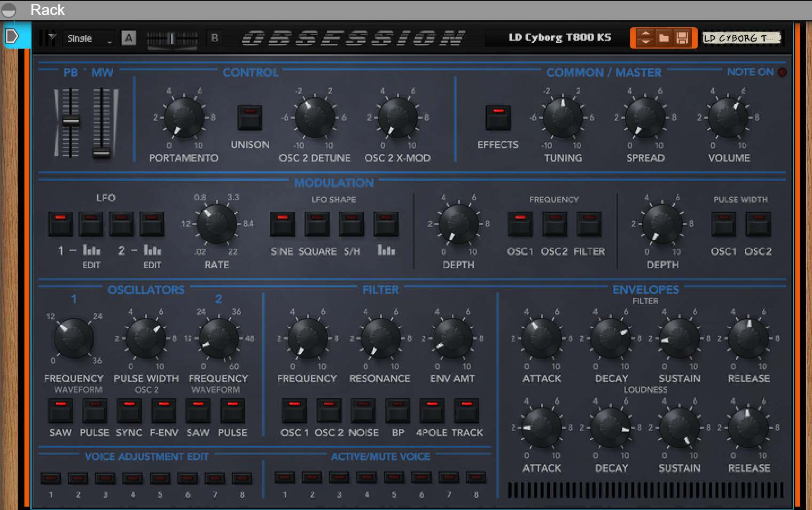Click the D-shaped device arrow icon at rack corner
Image resolution: width=812 pixels, height=510 pixels.
pos(12,36)
